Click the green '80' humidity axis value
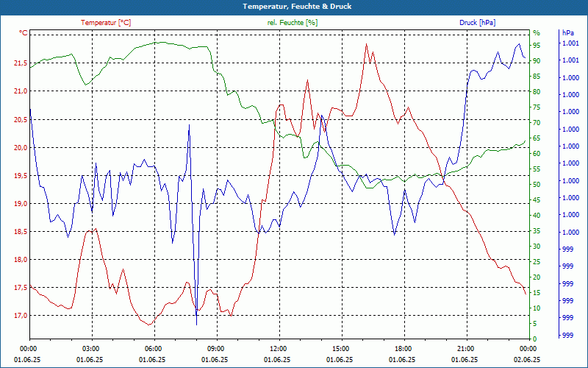 537,91
